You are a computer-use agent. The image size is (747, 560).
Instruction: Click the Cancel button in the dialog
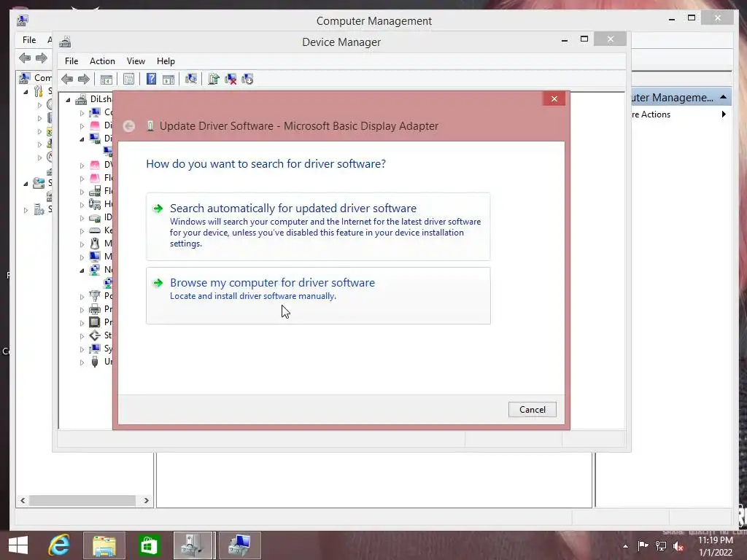point(532,410)
